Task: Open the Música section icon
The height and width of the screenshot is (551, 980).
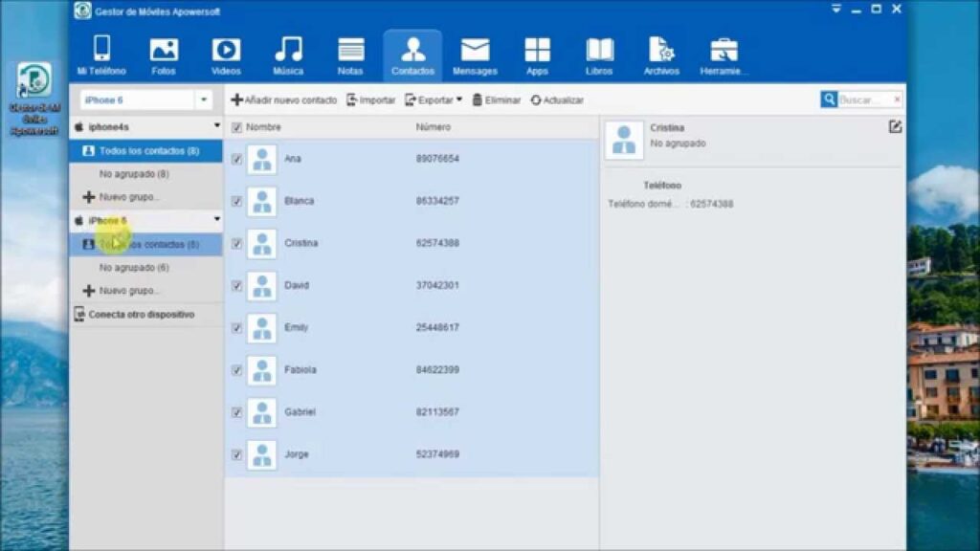Action: 288,51
